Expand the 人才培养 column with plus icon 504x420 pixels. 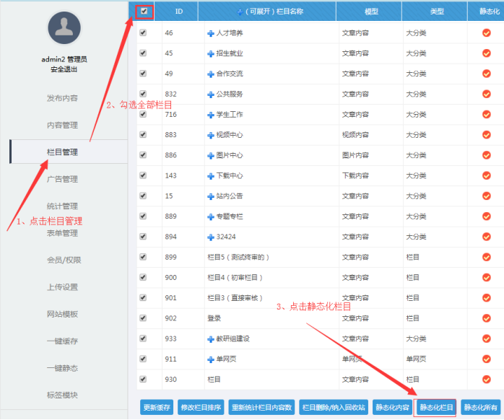(x=210, y=33)
